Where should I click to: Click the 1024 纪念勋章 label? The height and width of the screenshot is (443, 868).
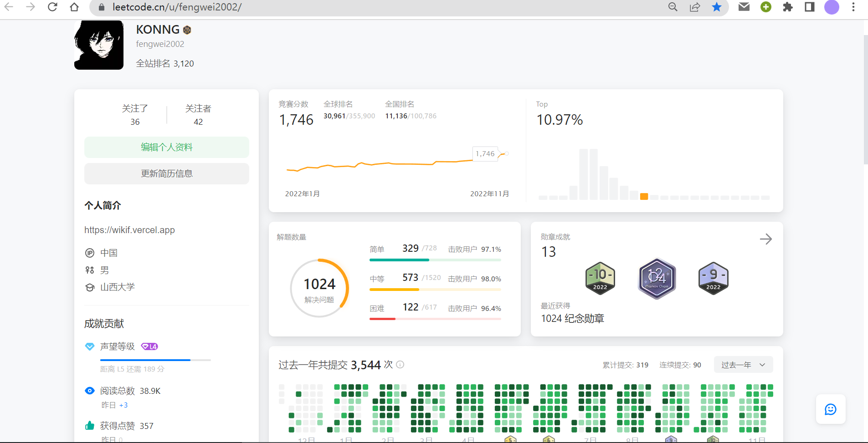coord(572,318)
